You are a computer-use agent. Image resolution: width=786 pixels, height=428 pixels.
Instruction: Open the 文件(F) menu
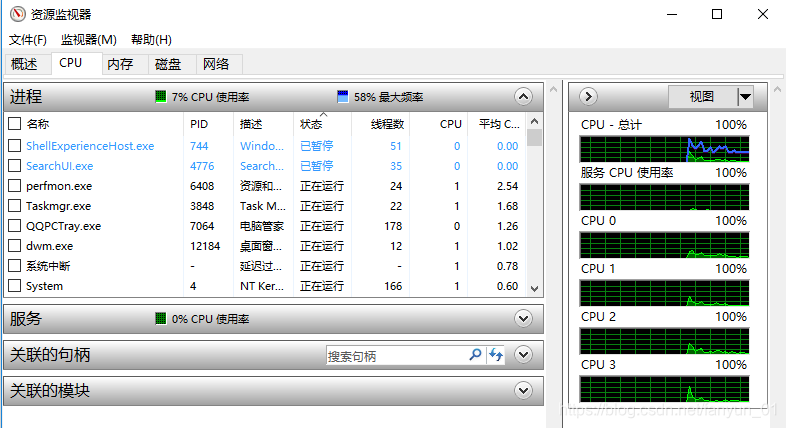click(x=28, y=40)
